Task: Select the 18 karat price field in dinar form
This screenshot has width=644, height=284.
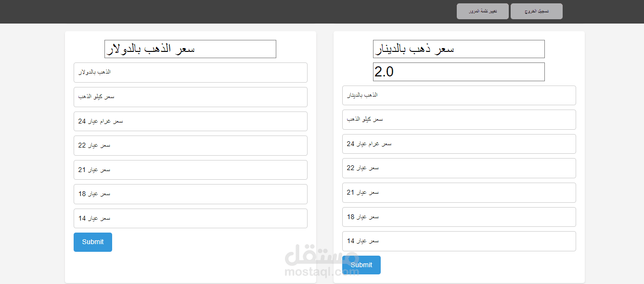Action: [x=459, y=217]
